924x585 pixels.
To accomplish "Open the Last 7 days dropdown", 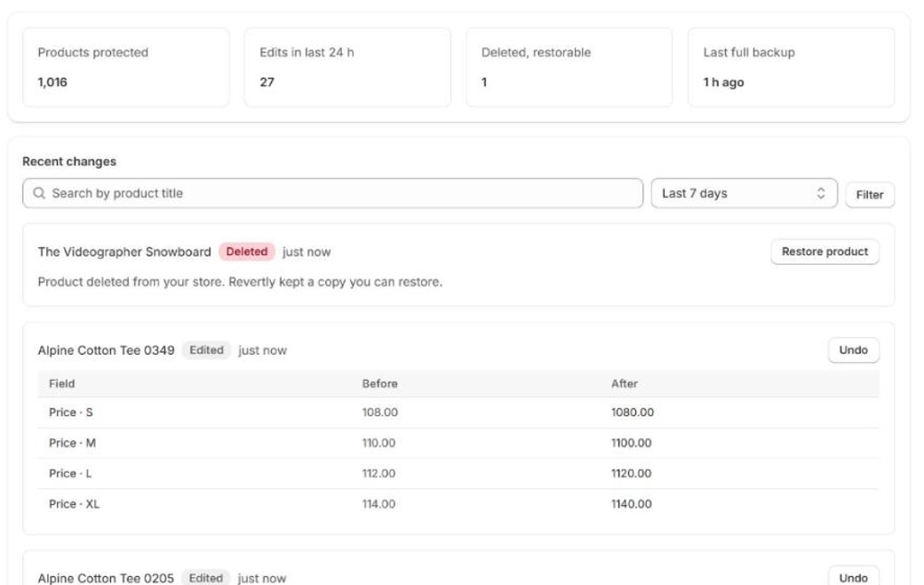I will (744, 194).
